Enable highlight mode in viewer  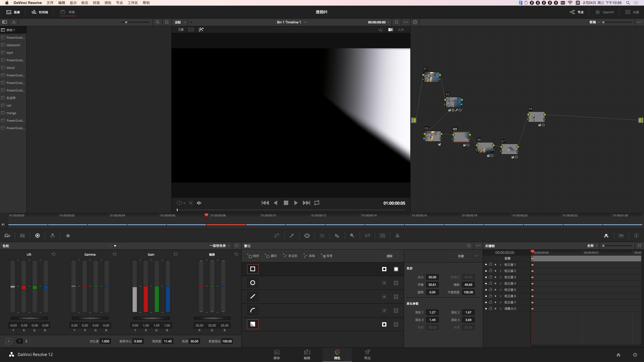point(201,29)
